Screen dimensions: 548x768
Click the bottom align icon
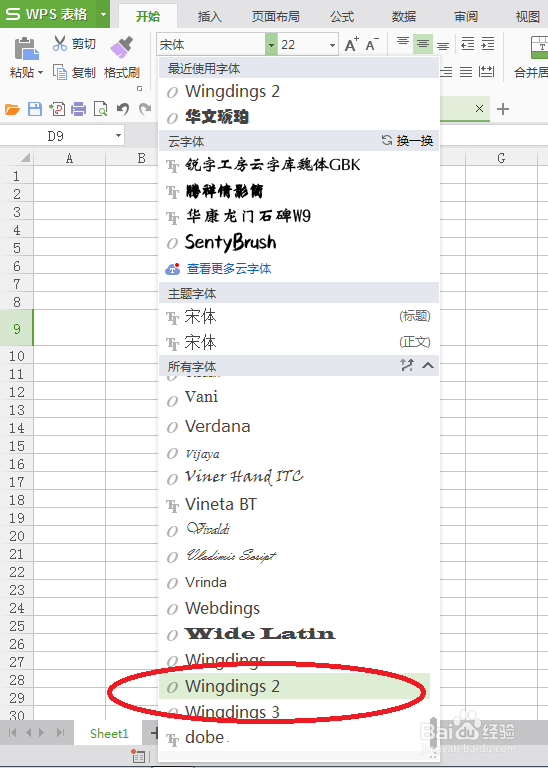click(x=443, y=45)
